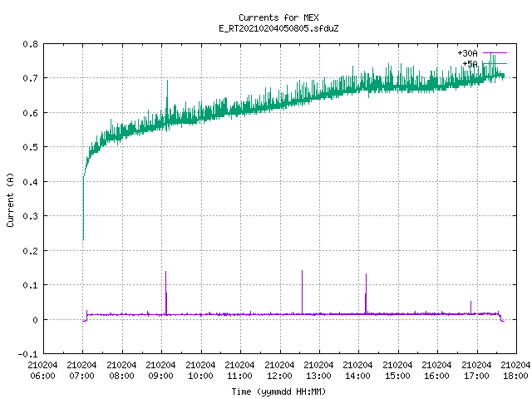
Task: Click the 0.3 y-axis tick label
Action: 30,216
